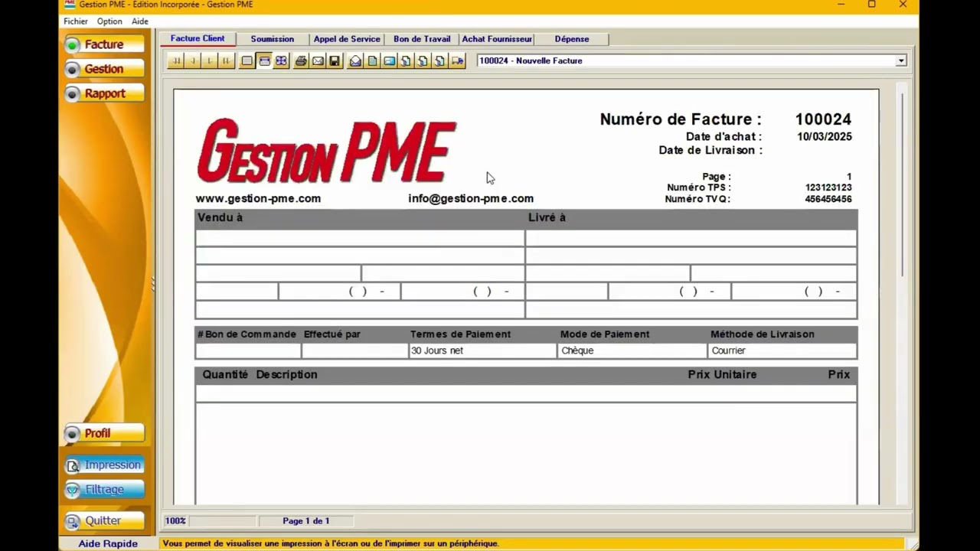Go to the next record arrow
Screen dimensions: 980x551
coord(209,61)
